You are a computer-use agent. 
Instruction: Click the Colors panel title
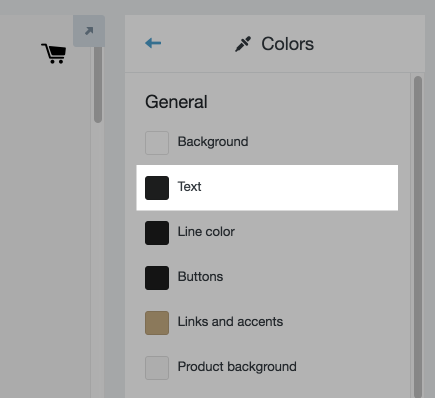(x=287, y=44)
